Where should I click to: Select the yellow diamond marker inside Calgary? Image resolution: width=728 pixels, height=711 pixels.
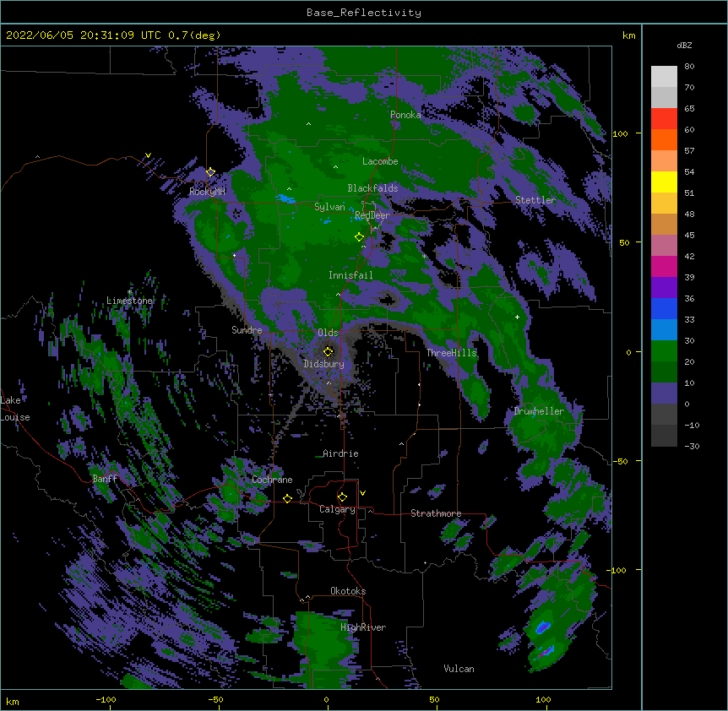342,497
